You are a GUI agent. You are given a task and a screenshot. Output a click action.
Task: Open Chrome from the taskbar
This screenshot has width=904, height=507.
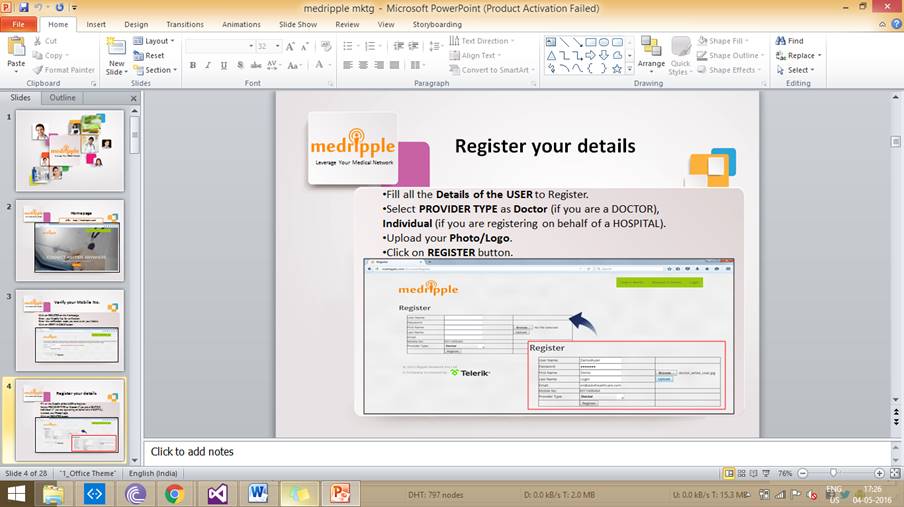tap(175, 493)
